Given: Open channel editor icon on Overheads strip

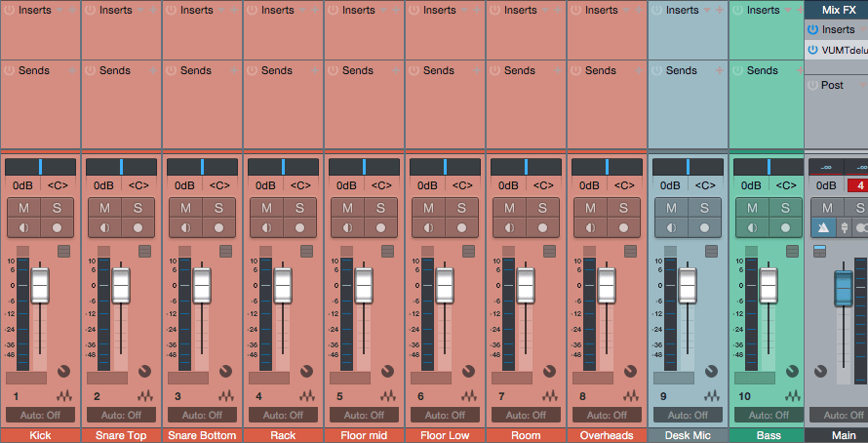Looking at the screenshot, I should [x=630, y=252].
